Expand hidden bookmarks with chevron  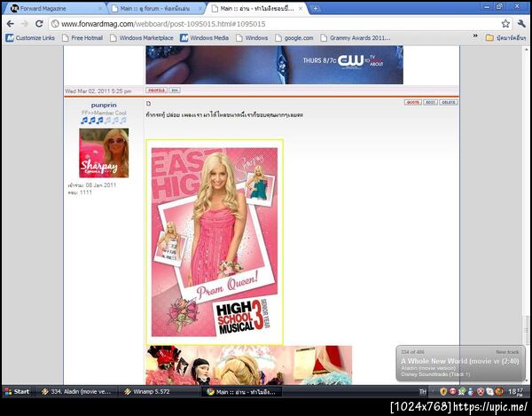pos(475,36)
